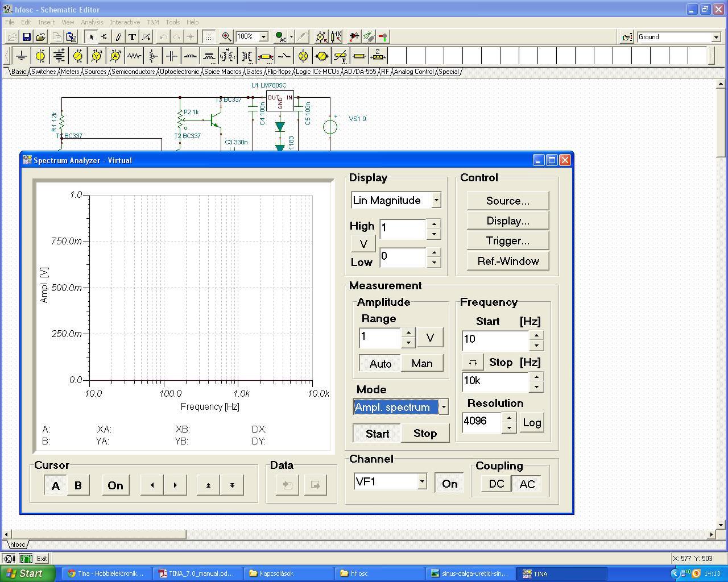
Task: Open the T&M menu
Action: pos(153,22)
